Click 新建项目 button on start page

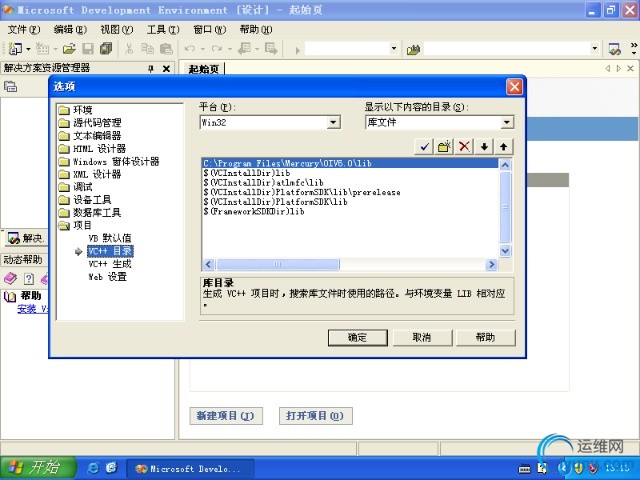pos(226,416)
